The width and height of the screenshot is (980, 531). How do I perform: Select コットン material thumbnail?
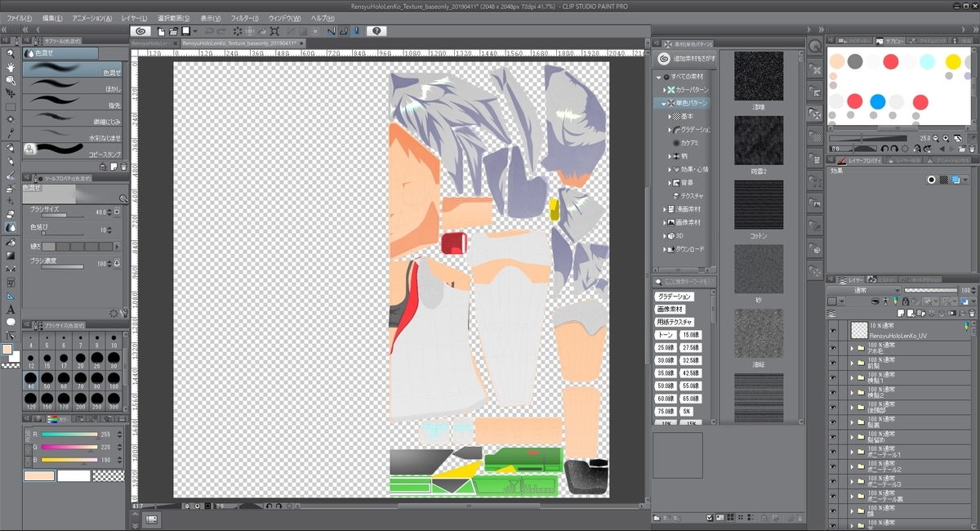[x=759, y=205]
